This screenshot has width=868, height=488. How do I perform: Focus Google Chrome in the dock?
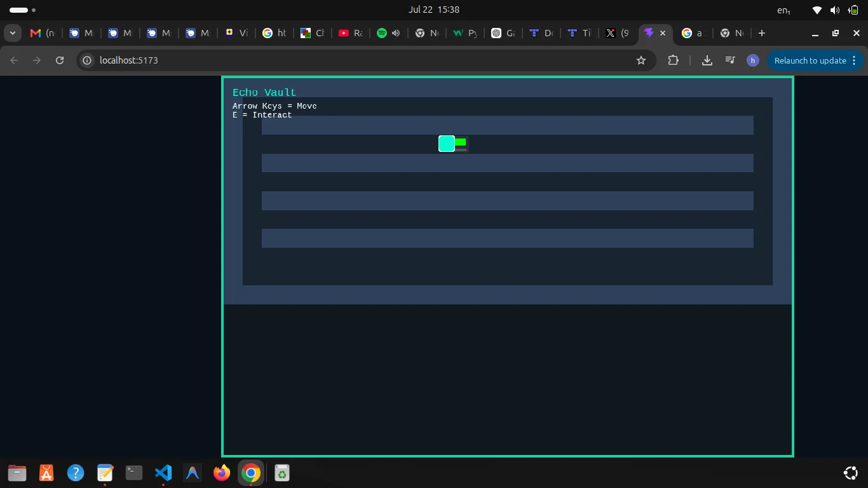pos(251,473)
